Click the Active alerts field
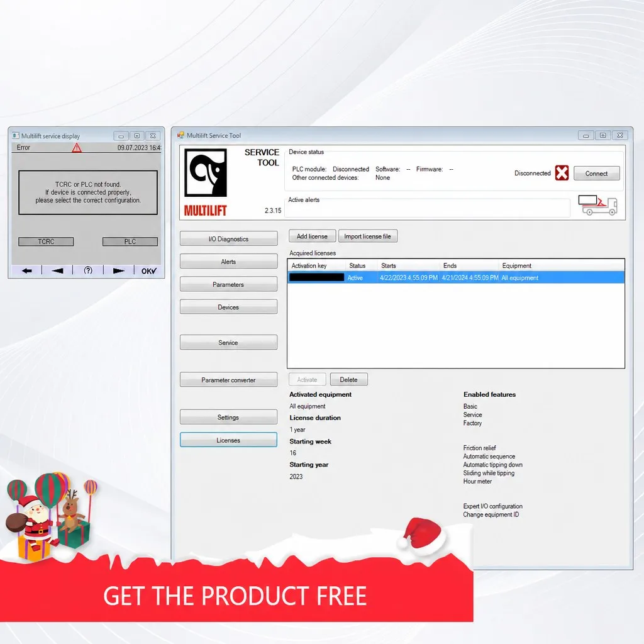Viewport: 644px width, 644px height. pyautogui.click(x=427, y=209)
